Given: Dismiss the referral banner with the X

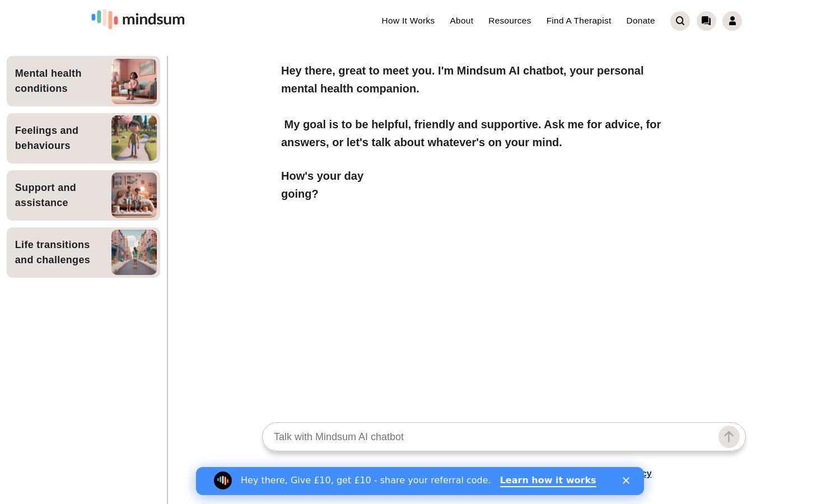Looking at the screenshot, I should coord(626,480).
